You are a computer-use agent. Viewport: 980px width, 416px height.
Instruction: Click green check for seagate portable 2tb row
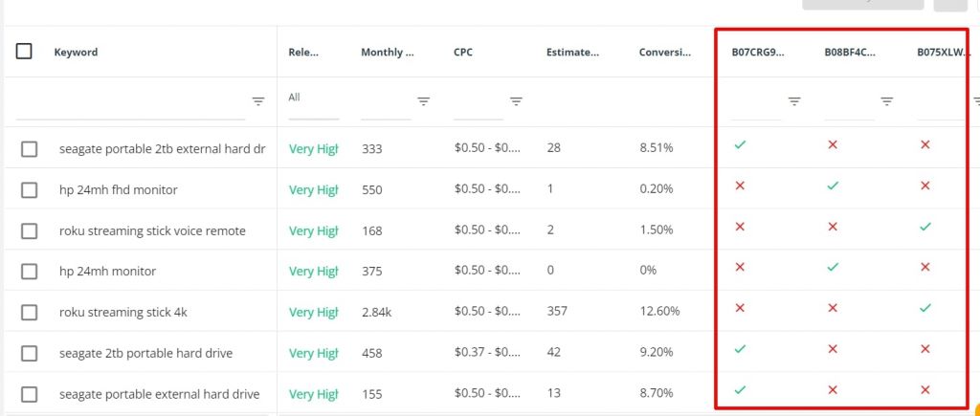click(740, 145)
